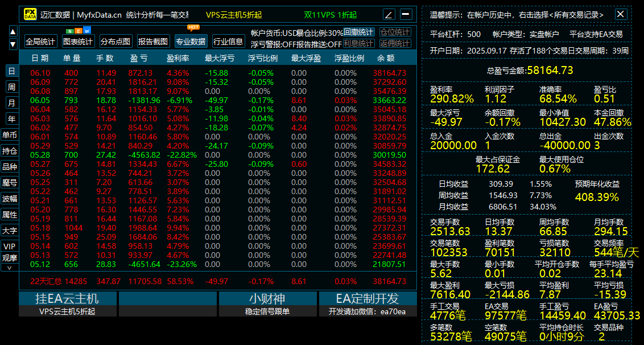Viewport: 644px width, 345px height.
Task: Click the 浮盈比例 column header
Action: (349, 59)
